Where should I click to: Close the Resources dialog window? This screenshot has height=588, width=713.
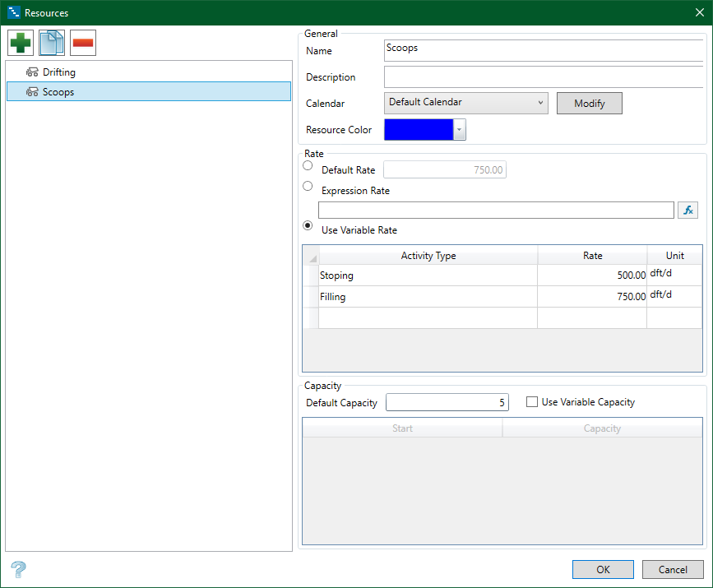[x=699, y=12]
